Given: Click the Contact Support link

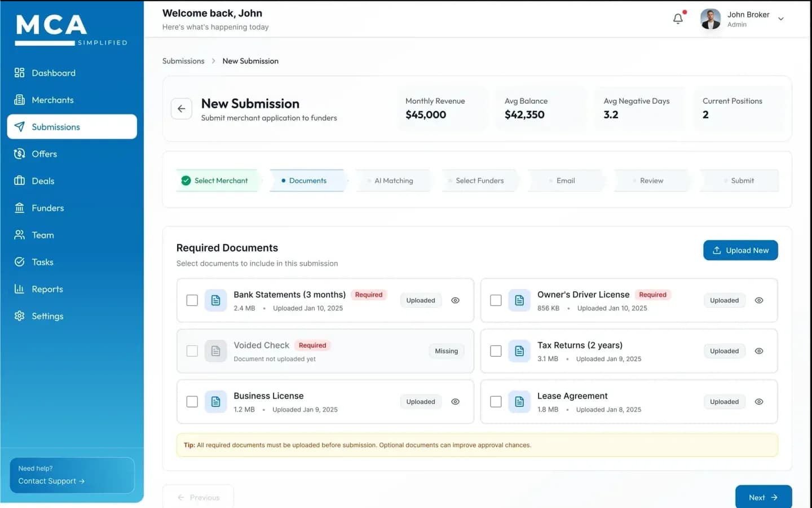Looking at the screenshot, I should click(x=51, y=481).
